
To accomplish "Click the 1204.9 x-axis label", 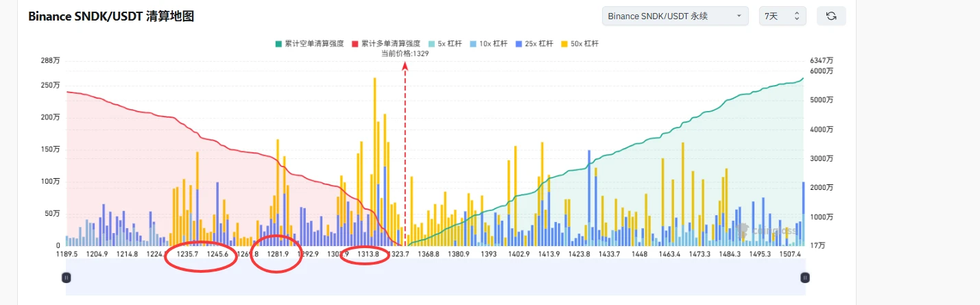I will coord(97,254).
